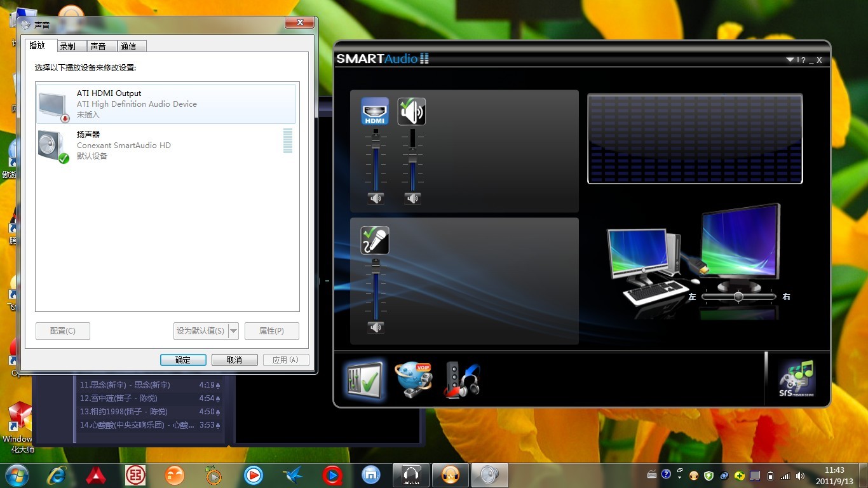Mute the microphone channel
This screenshot has width=868, height=488.
coord(376,327)
